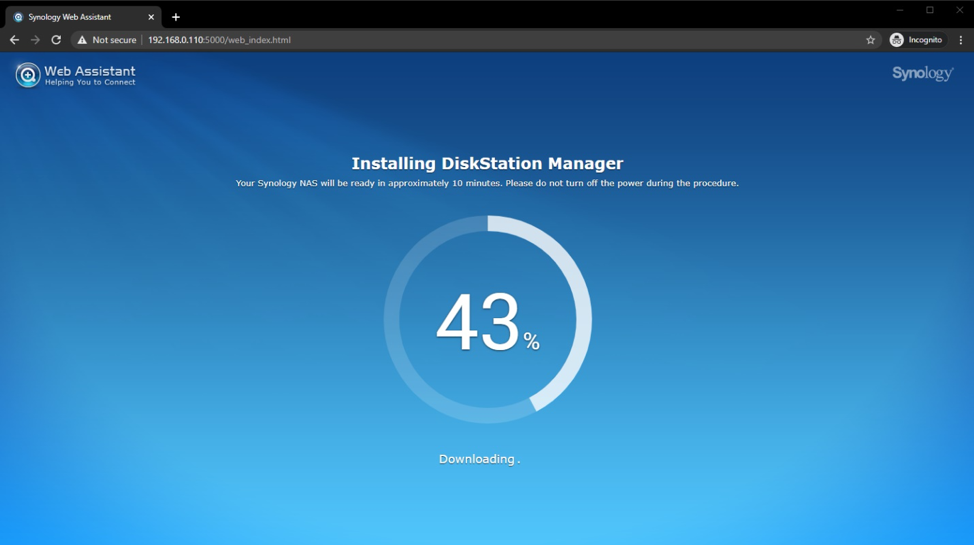Bookmark this page with the star icon

pyautogui.click(x=870, y=40)
